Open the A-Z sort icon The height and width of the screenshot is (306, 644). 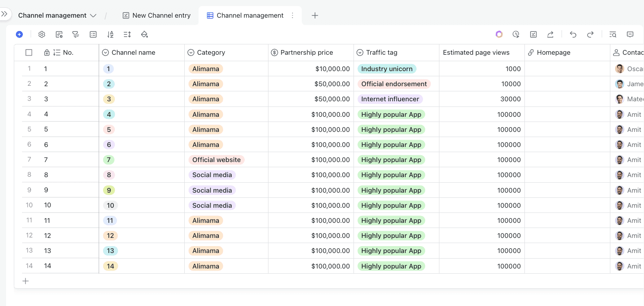coord(110,34)
